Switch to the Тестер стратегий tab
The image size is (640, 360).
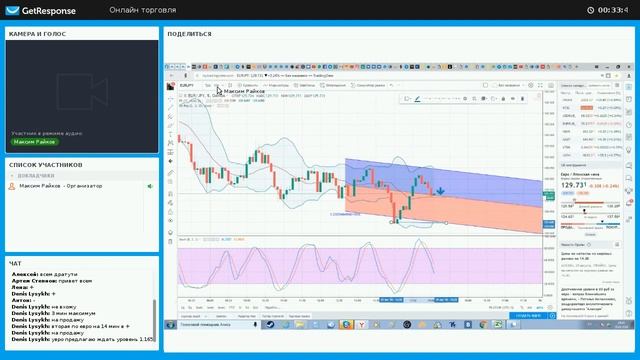tap(273, 316)
